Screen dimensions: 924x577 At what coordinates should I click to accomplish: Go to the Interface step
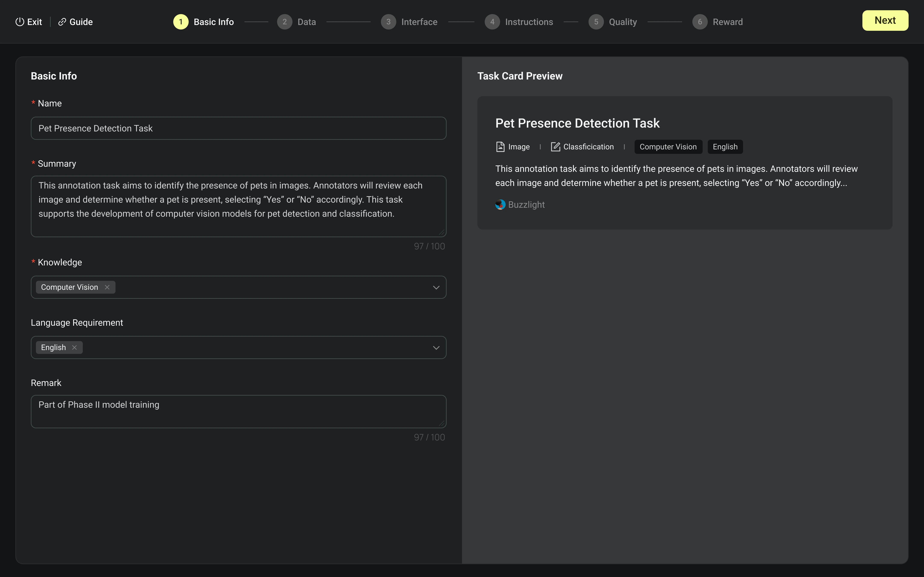(x=409, y=22)
